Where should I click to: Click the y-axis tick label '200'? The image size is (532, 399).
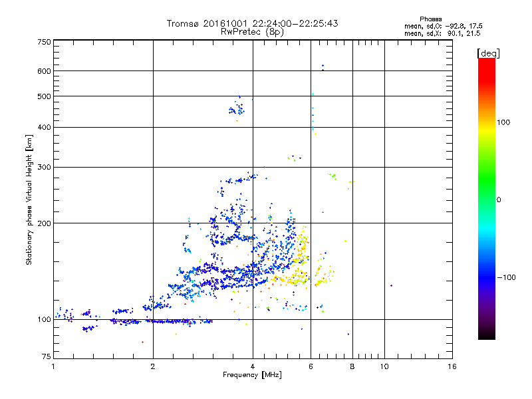click(44, 223)
